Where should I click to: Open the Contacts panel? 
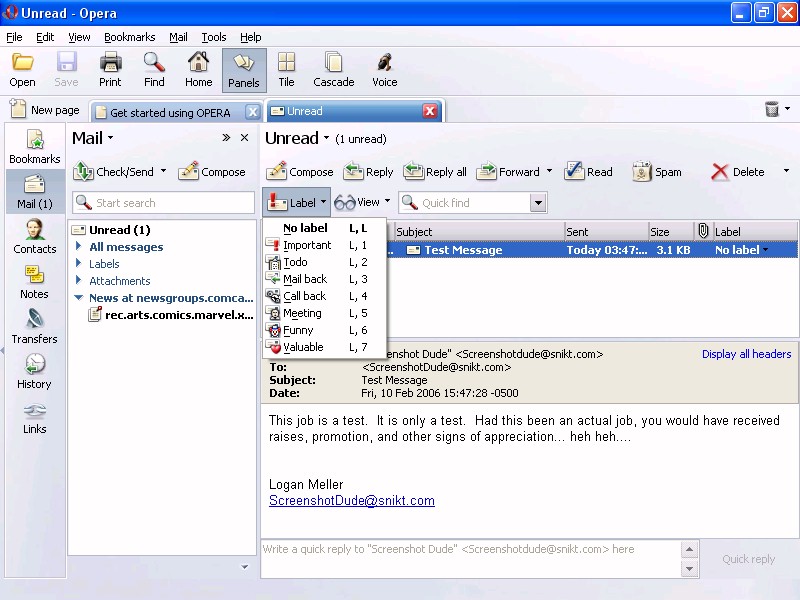tap(35, 237)
